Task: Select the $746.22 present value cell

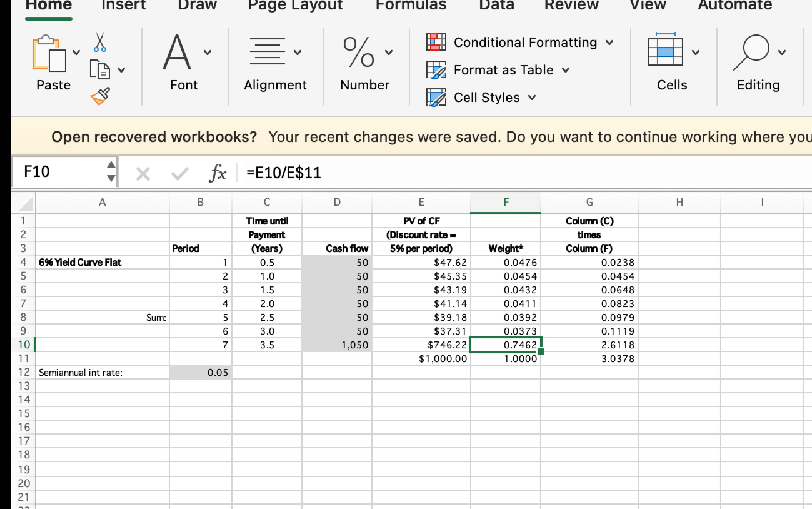Action: (x=421, y=345)
